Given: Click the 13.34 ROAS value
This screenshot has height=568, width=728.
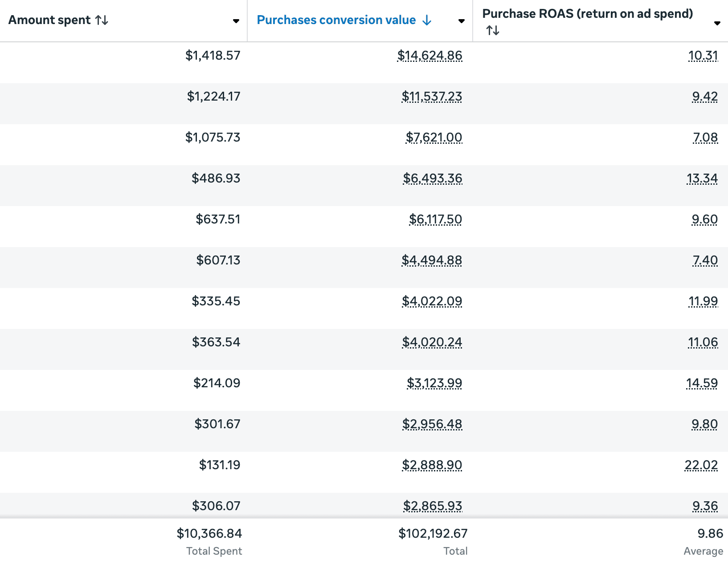Looking at the screenshot, I should (702, 179).
